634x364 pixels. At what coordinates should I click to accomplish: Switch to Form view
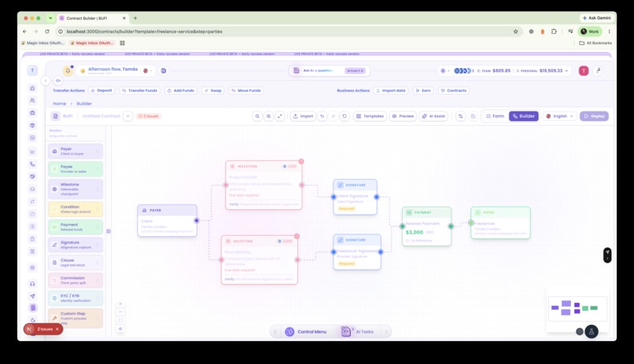pyautogui.click(x=495, y=116)
